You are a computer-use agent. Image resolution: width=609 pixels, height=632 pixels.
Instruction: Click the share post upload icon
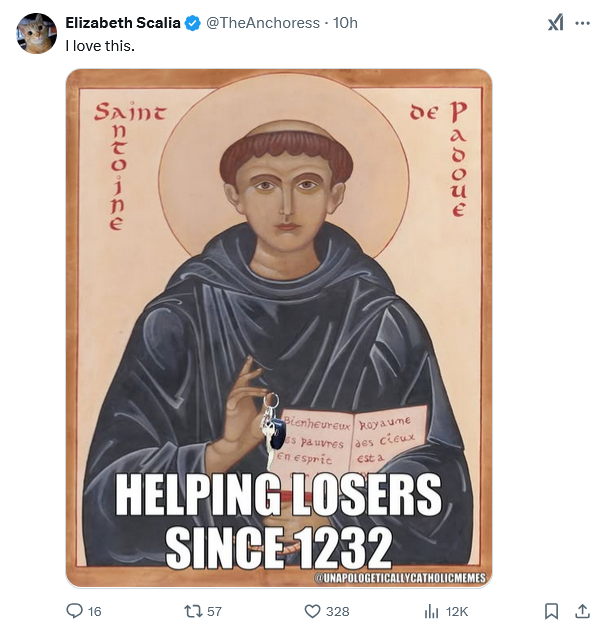point(582,611)
